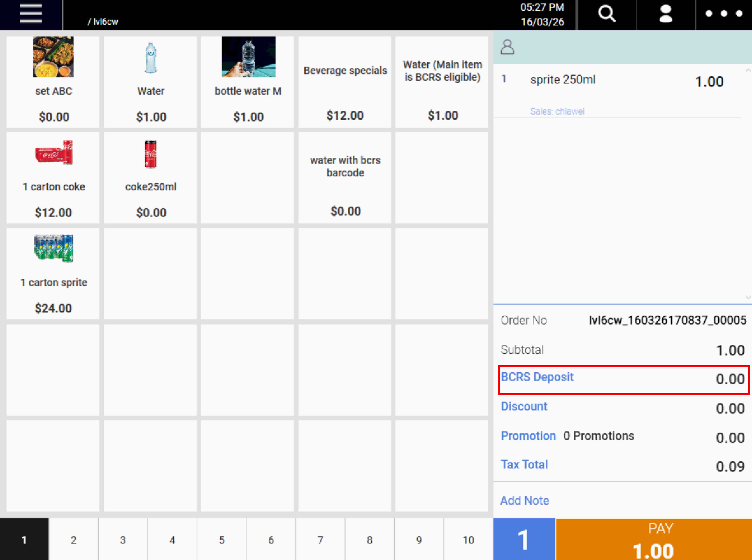The height and width of the screenshot is (560, 752).
Task: Select the 1 carton coke item
Action: (x=53, y=178)
